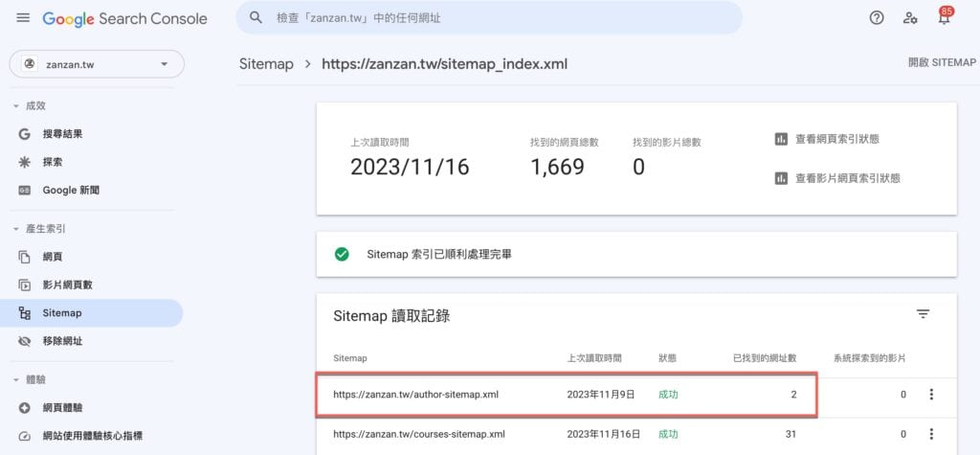The height and width of the screenshot is (455, 980).
Task: Collapse the 產生索引 section
Action: pos(38,229)
